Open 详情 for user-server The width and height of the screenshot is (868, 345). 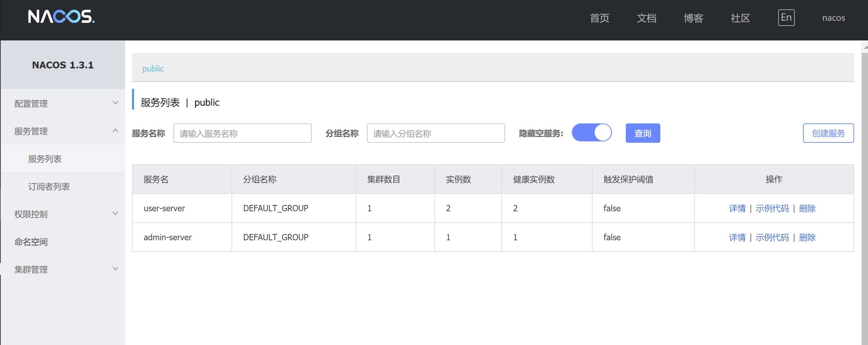click(x=737, y=208)
